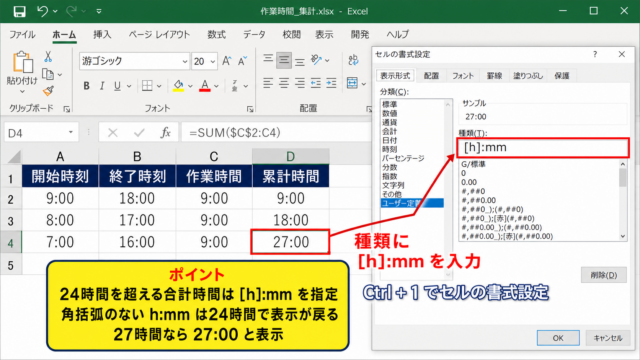Decrease font size with small A icon

coord(242,61)
